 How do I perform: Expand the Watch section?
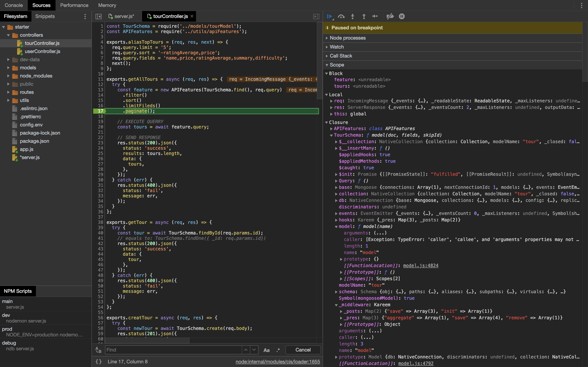[x=336, y=47]
